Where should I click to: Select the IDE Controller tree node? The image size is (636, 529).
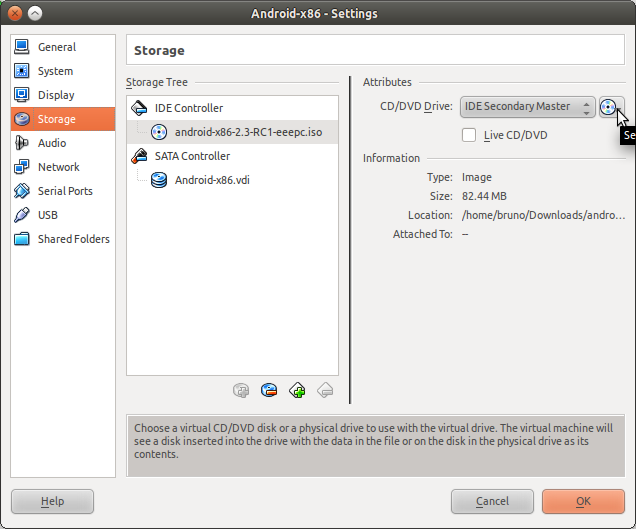coord(232,108)
